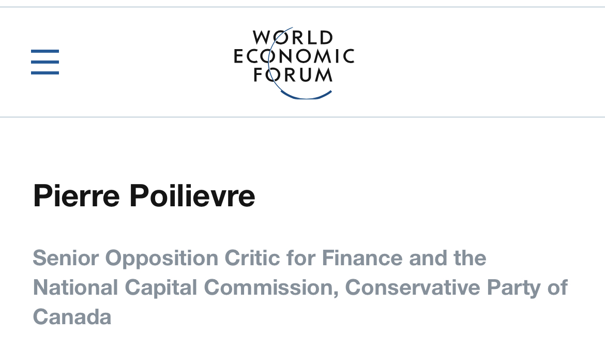Select the Pierre Poilievre heading
Image resolution: width=605 pixels, height=364 pixels.
[144, 196]
